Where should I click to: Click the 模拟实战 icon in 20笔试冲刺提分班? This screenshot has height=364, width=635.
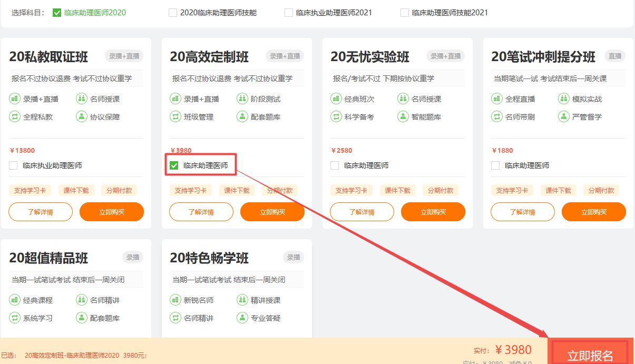pyautogui.click(x=563, y=99)
